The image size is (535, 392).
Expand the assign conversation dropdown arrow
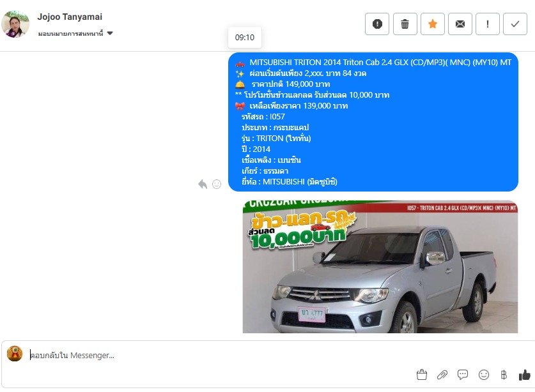(x=110, y=33)
